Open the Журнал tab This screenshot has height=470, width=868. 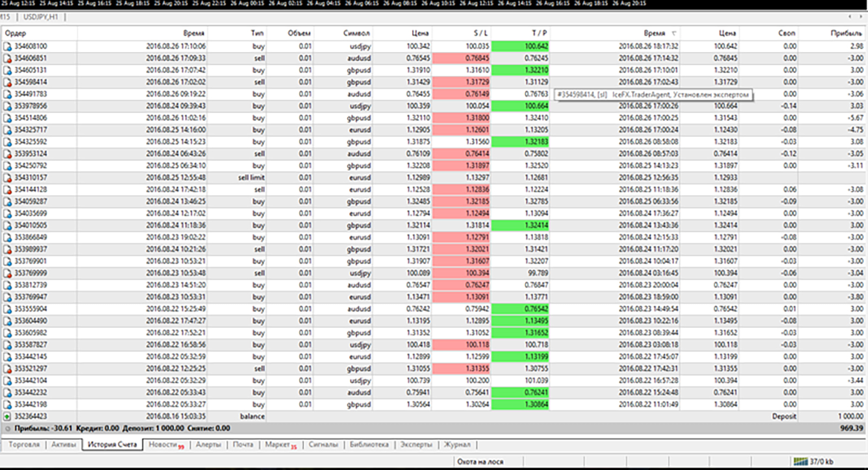pos(457,444)
